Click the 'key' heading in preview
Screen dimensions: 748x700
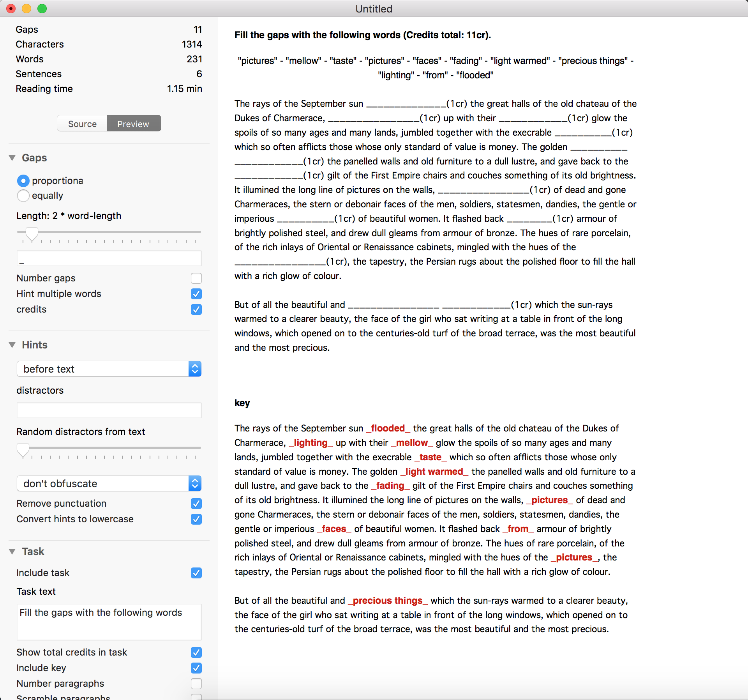click(242, 403)
